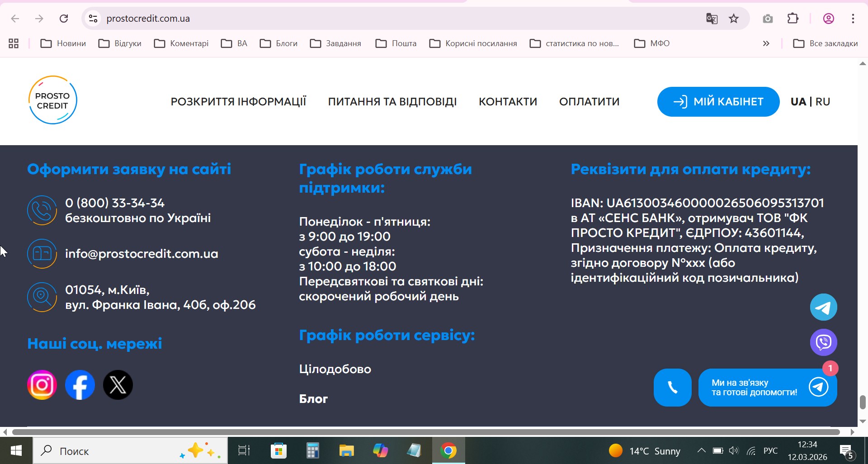
Task: Open the Все закладки folder
Action: 826,43
